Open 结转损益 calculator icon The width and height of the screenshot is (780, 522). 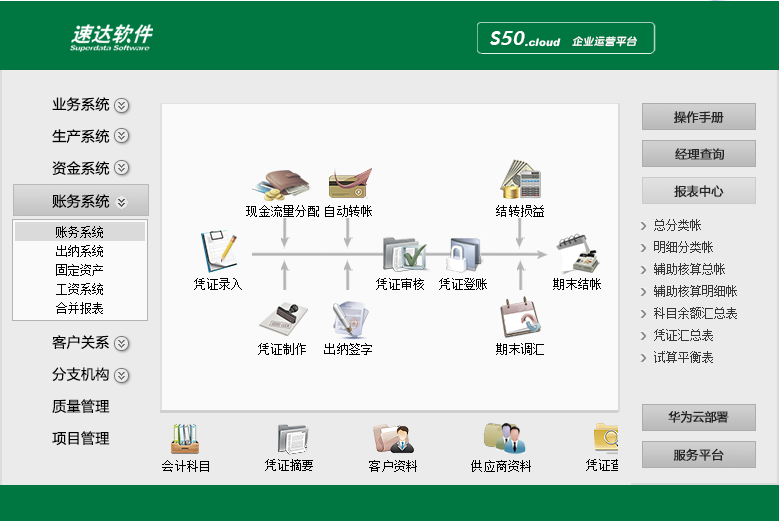pos(520,179)
